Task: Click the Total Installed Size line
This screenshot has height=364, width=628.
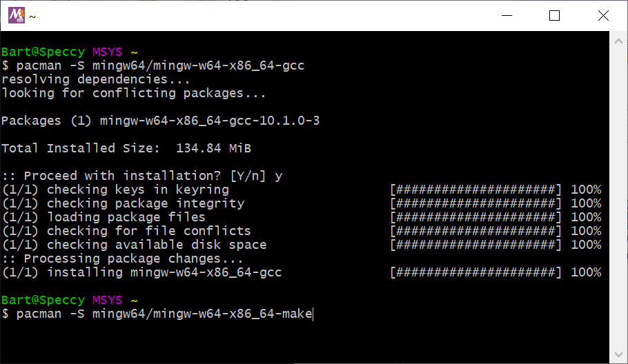Action: click(126, 148)
